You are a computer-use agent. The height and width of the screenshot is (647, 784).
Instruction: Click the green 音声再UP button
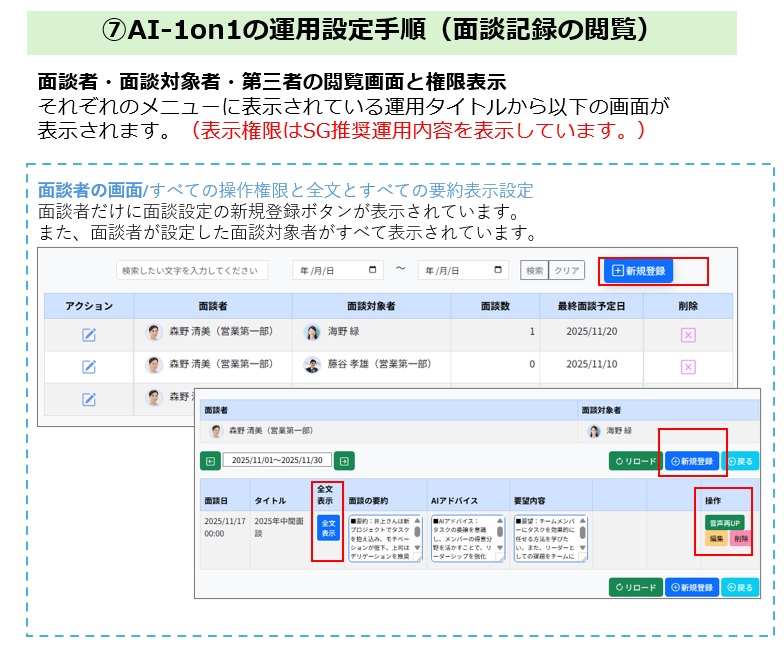coord(724,522)
